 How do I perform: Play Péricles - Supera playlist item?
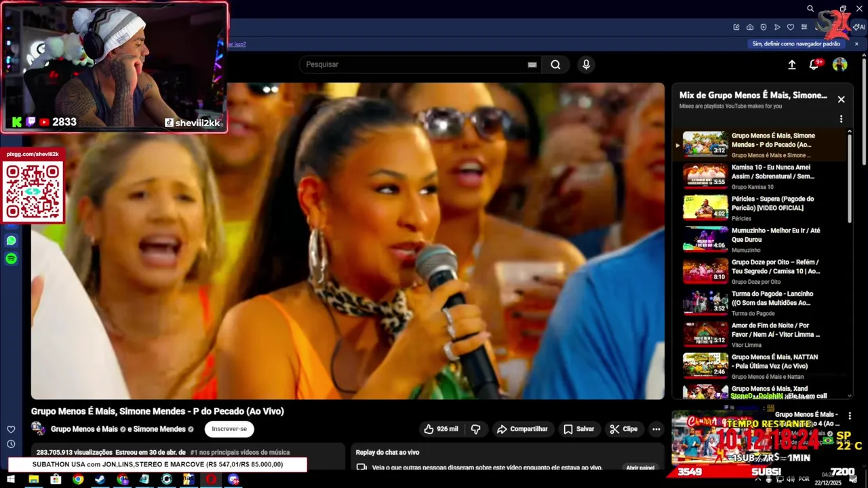point(764,207)
